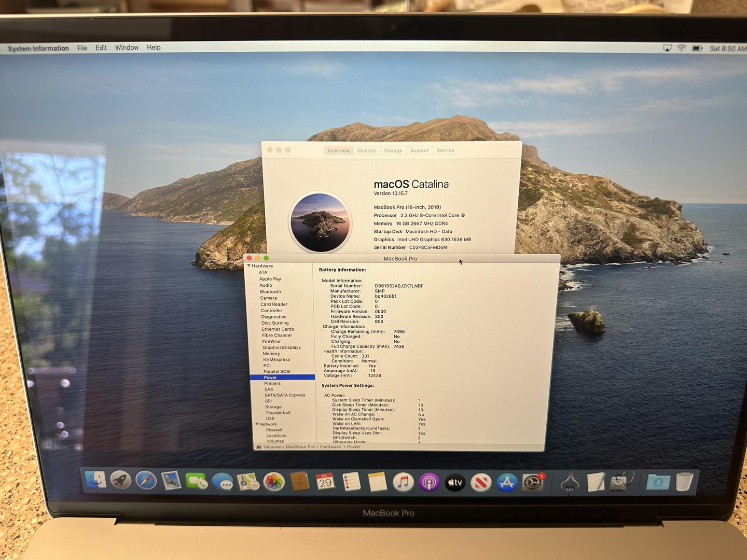The height and width of the screenshot is (560, 747).
Task: Launch Launchpad rocket icon in dock
Action: click(121, 480)
